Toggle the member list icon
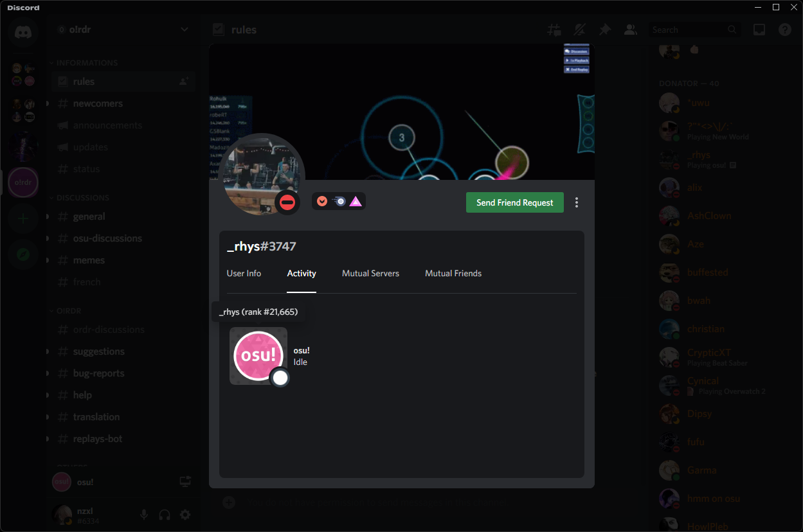This screenshot has height=532, width=803. (630, 30)
